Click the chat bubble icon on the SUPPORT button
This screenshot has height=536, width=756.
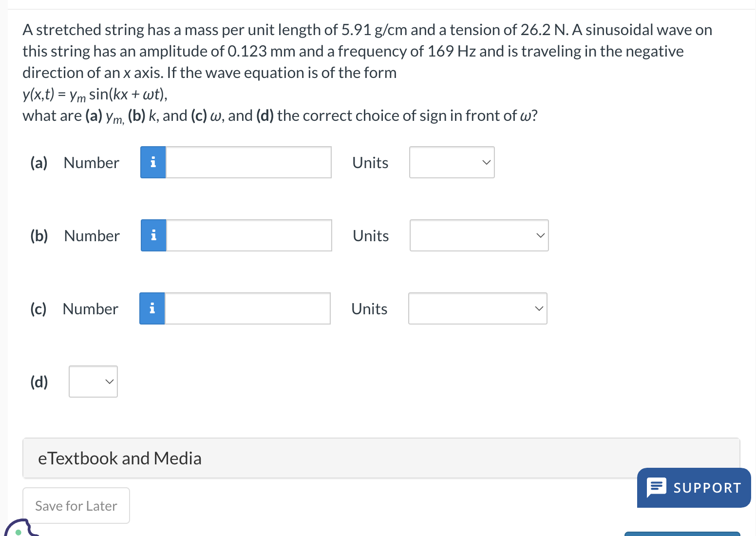(657, 487)
